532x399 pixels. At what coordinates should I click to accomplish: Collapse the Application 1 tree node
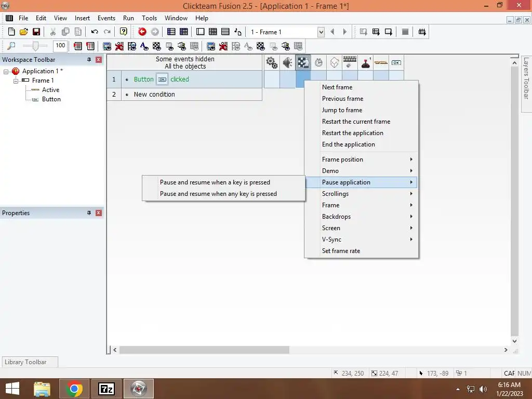tap(6, 72)
